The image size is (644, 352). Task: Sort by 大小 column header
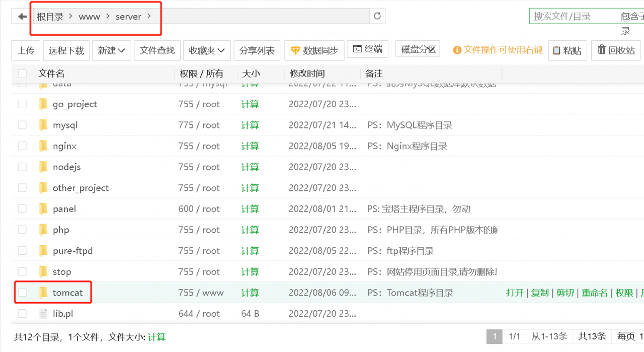pos(251,74)
